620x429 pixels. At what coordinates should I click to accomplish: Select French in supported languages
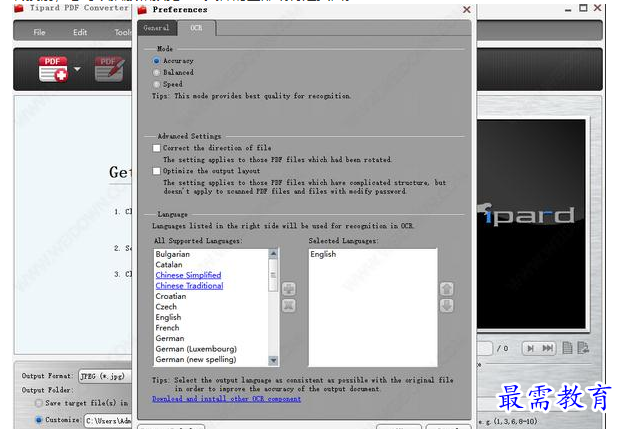[167, 328]
